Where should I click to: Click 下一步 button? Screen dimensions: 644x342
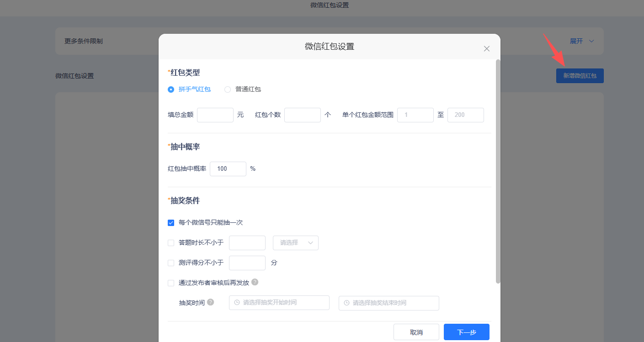pyautogui.click(x=467, y=332)
